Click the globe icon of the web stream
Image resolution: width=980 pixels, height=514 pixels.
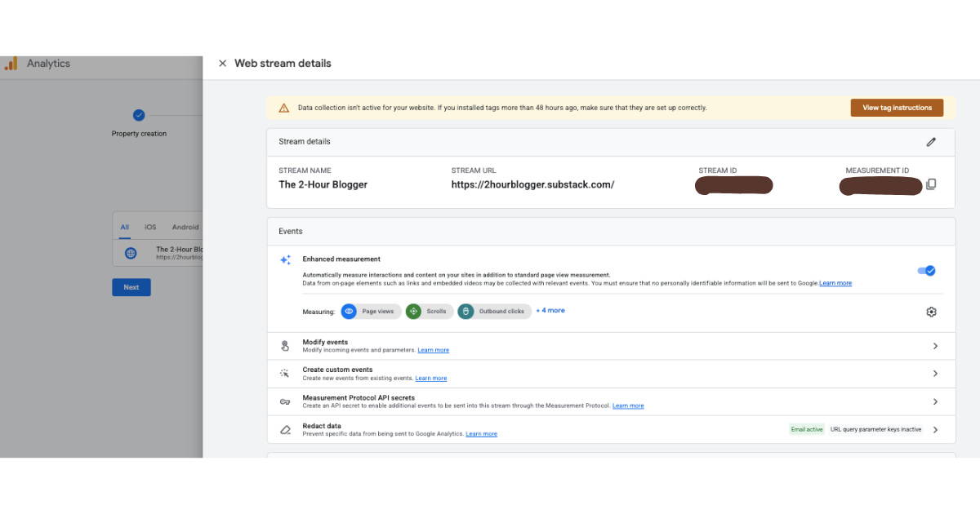pyautogui.click(x=131, y=253)
